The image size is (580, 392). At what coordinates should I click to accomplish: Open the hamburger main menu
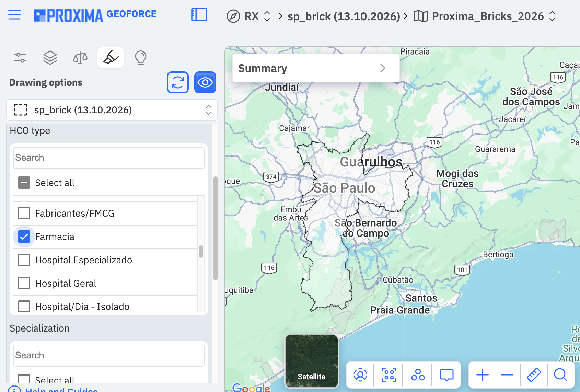pos(14,15)
